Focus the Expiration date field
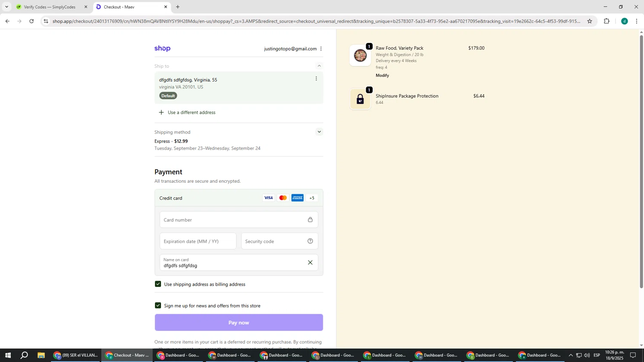The height and width of the screenshot is (362, 644). click(x=198, y=241)
